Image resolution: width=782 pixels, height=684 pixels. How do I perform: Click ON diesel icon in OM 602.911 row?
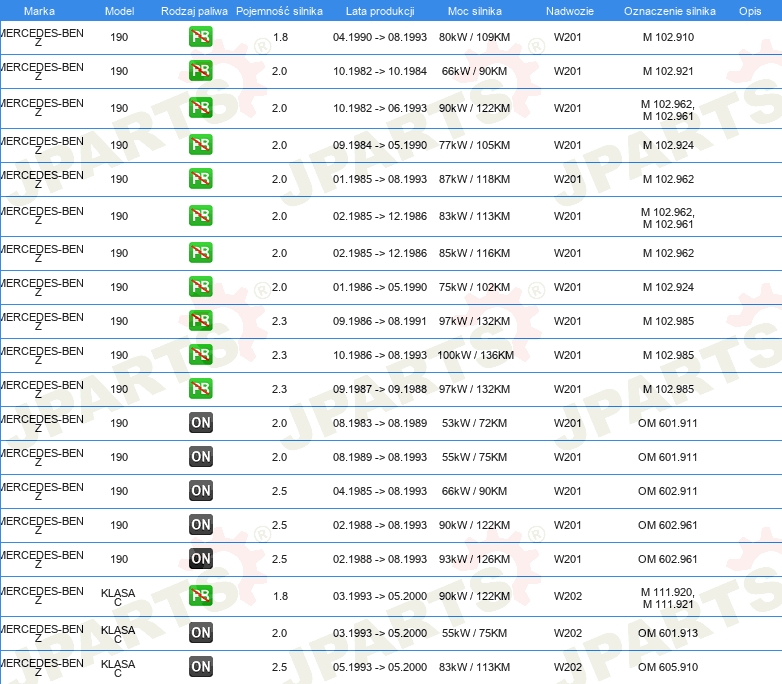[201, 490]
